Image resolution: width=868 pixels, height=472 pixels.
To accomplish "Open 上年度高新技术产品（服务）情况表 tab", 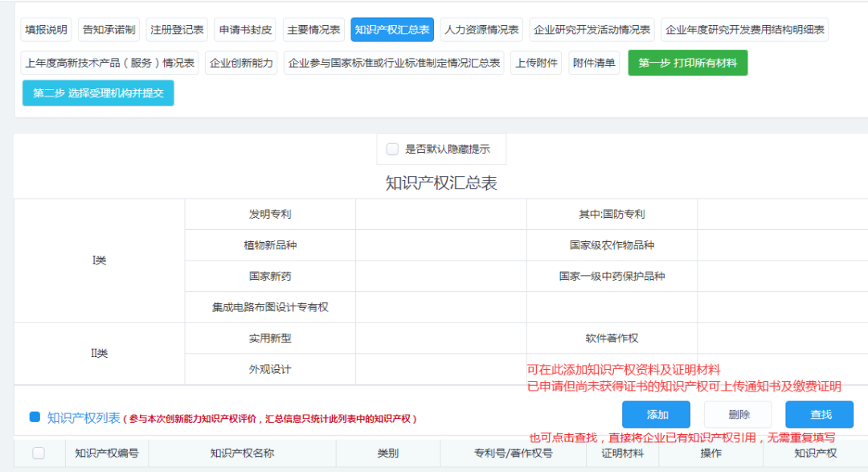I will tap(109, 64).
